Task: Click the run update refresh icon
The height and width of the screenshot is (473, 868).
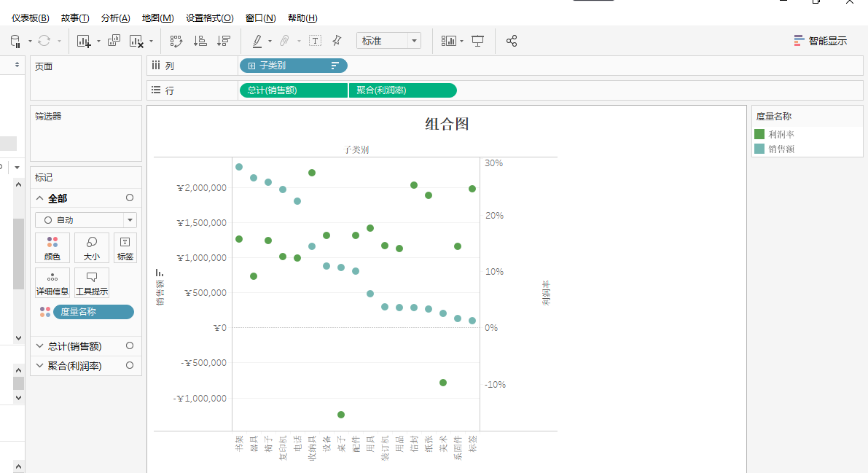Action: [44, 41]
